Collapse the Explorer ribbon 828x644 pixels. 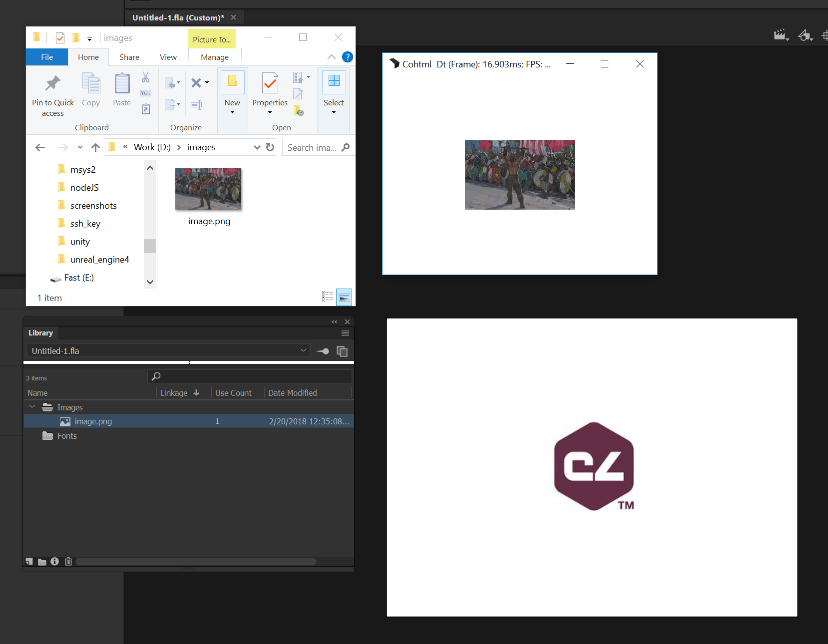[331, 57]
